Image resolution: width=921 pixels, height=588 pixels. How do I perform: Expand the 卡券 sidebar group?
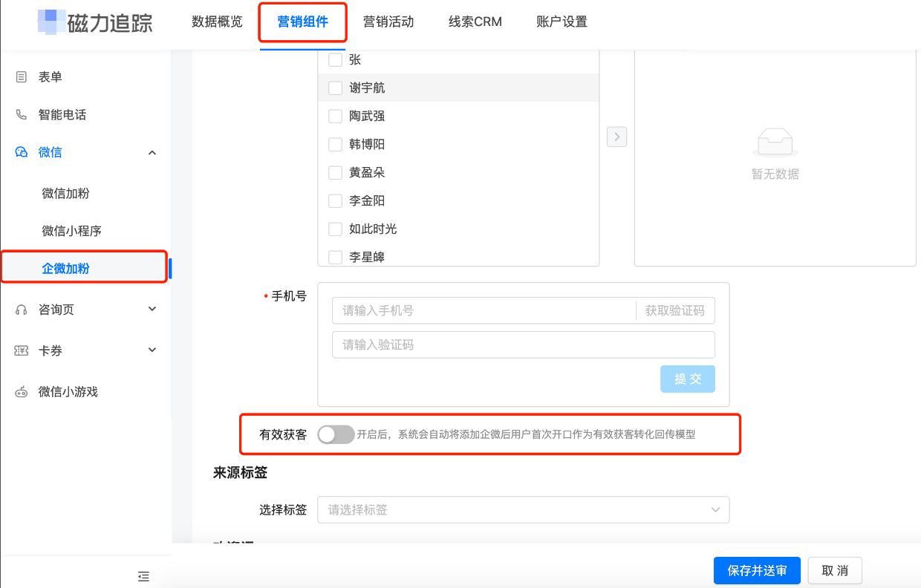tap(152, 350)
